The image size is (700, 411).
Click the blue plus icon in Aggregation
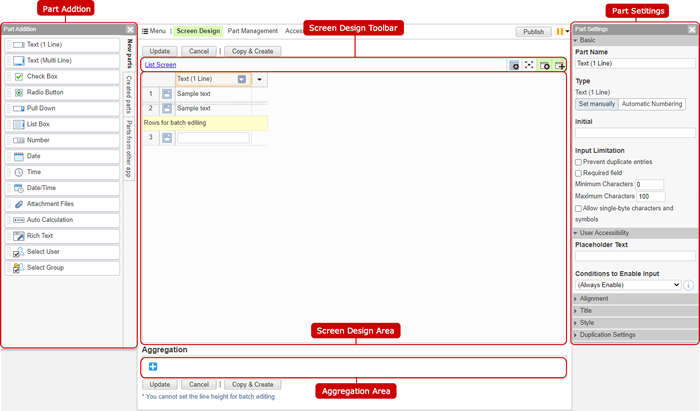153,366
